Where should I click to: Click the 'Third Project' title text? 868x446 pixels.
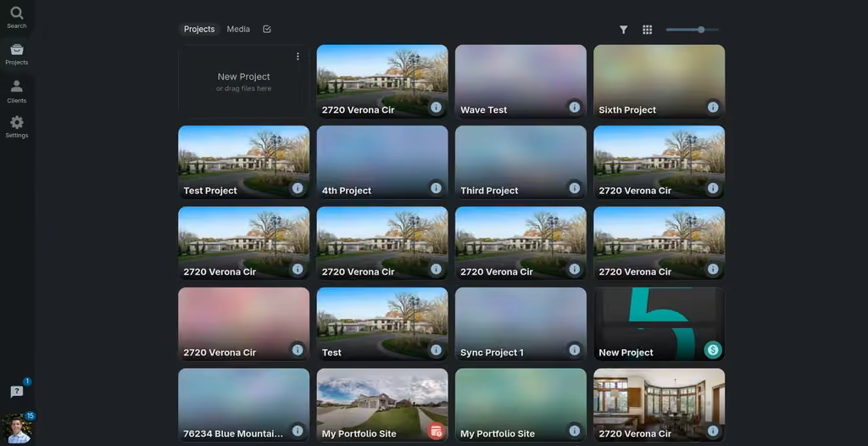point(489,191)
